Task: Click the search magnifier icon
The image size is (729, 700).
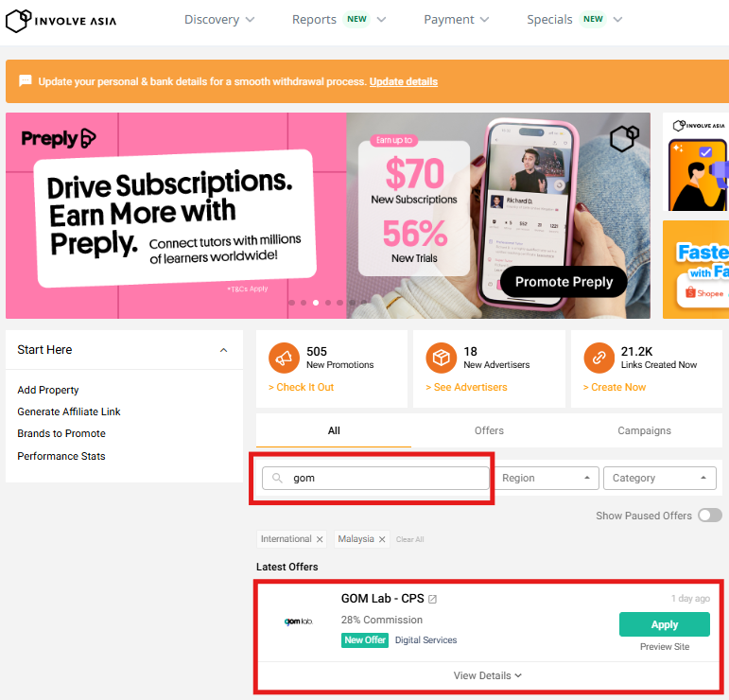Action: point(278,479)
